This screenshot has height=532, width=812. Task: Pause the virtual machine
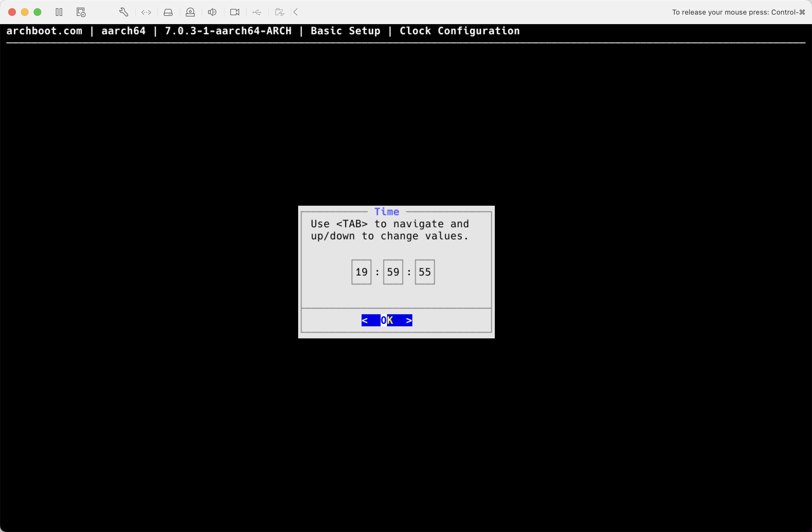pos(59,12)
